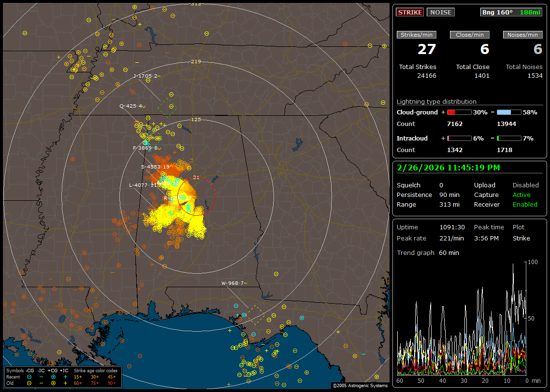Click the Old +CG yellow legend symbol
This screenshot has height=392, width=550.
pyautogui.click(x=53, y=383)
